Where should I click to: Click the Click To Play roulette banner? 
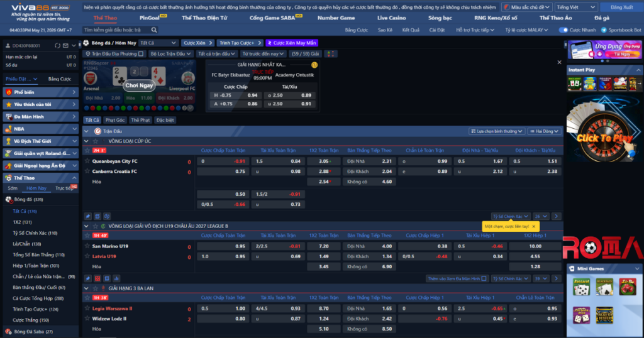coord(604,129)
